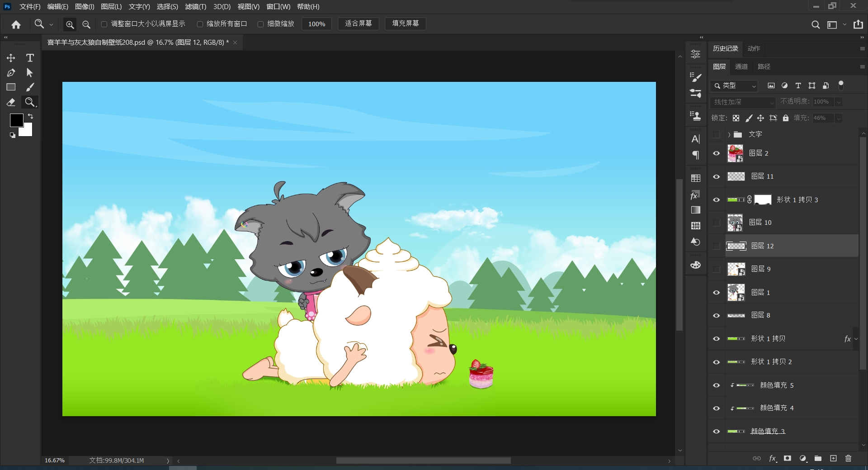
Task: Open layer style fx button at bottom
Action: pos(773,458)
